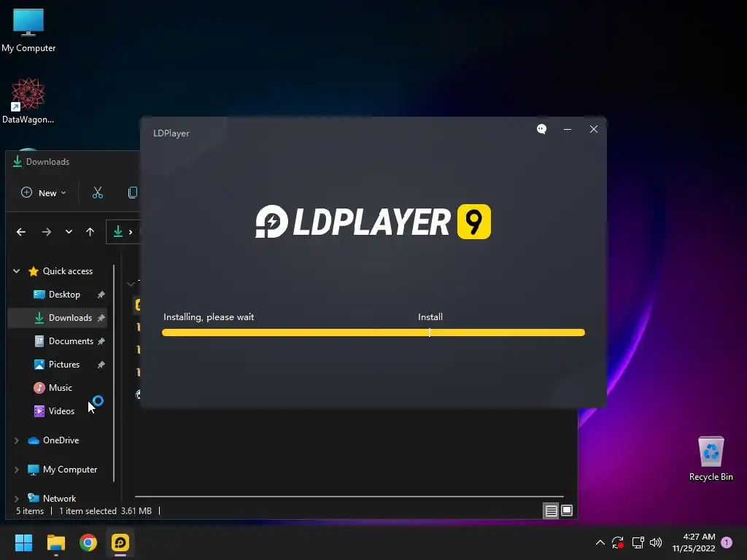Open File Explorer from taskbar
Screen dimensions: 747x560
[55, 542]
